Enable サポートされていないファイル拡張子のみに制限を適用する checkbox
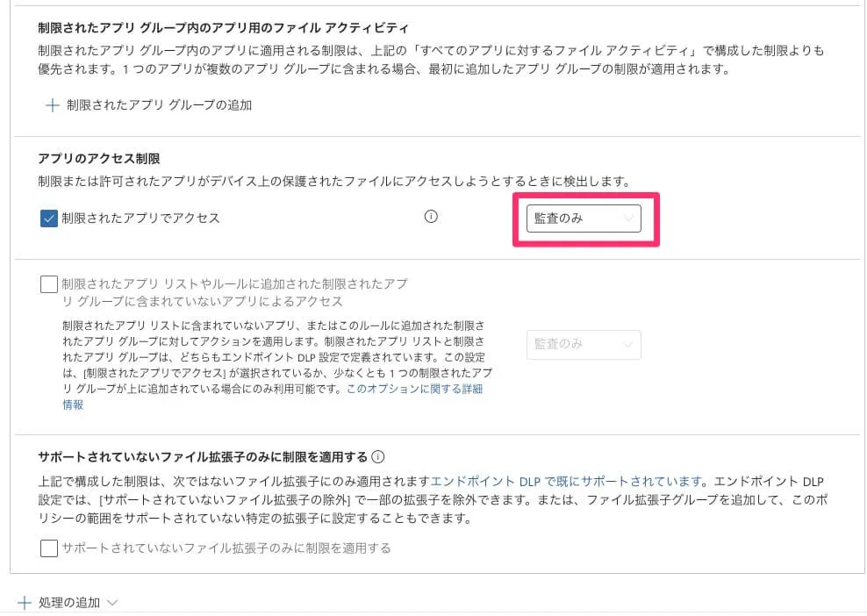 49,548
